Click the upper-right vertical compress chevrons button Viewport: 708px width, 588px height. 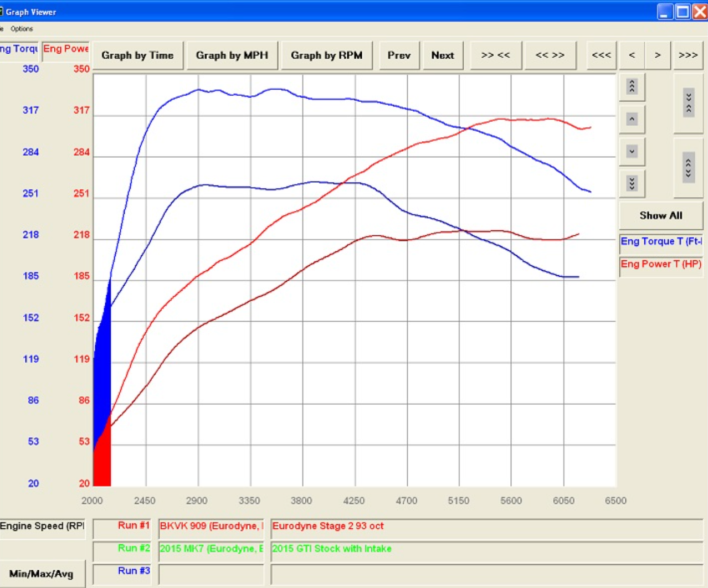tap(688, 103)
